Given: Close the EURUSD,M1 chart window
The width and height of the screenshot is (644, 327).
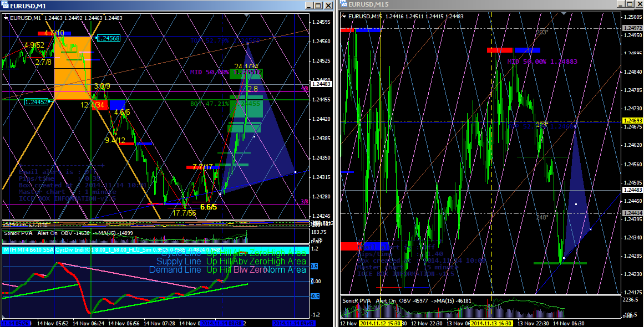Looking at the screenshot, I should click(328, 6).
